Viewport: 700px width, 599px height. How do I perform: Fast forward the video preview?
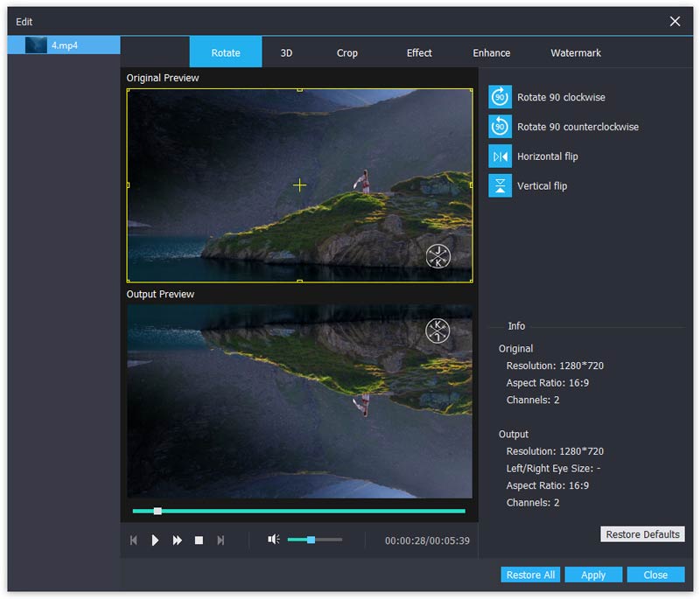click(177, 540)
